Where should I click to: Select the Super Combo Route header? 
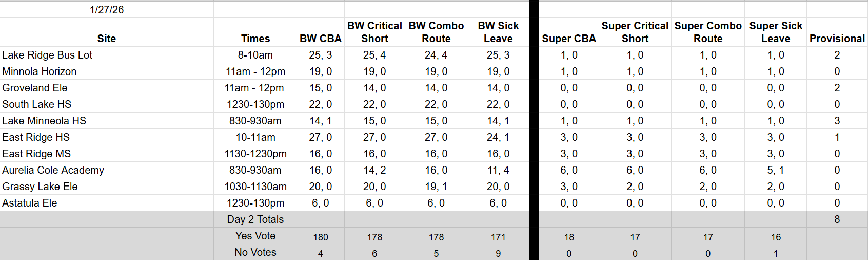[708, 32]
